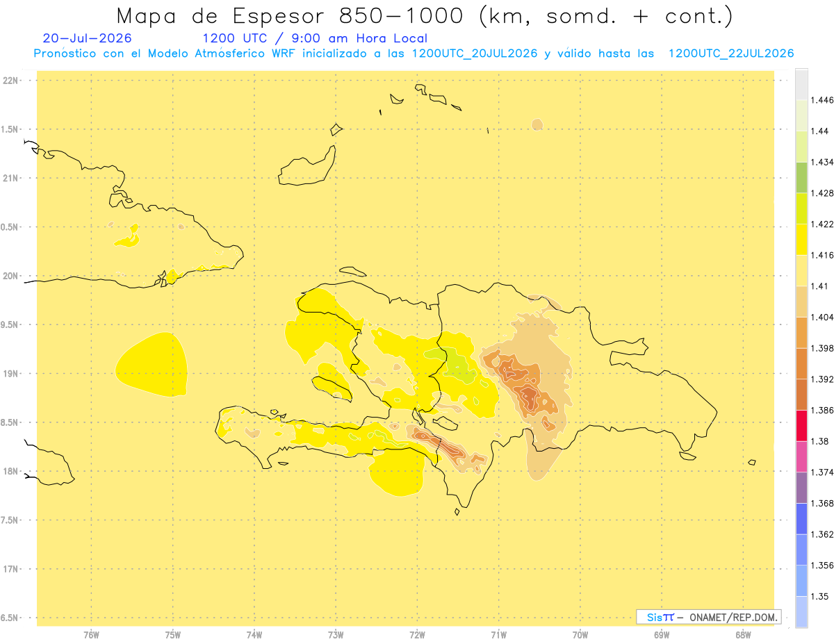
Task: Click the longitude label "72W"
Action: tap(417, 634)
